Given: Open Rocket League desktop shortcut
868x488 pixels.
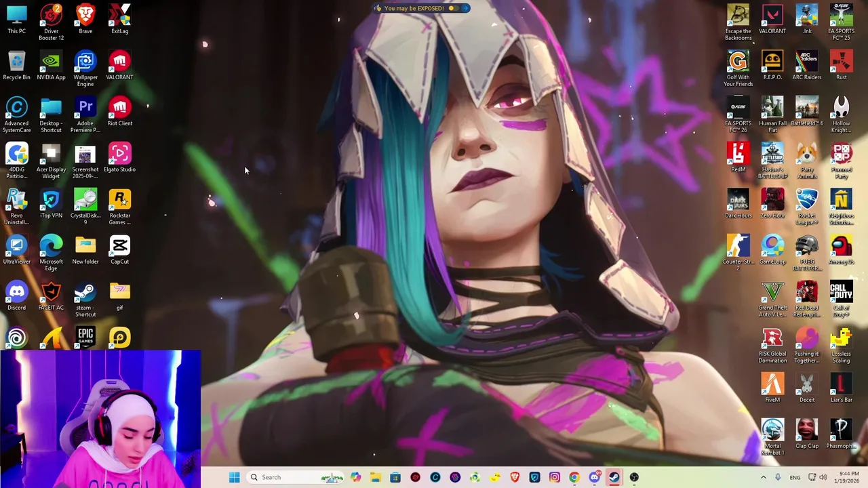Looking at the screenshot, I should 807,207.
